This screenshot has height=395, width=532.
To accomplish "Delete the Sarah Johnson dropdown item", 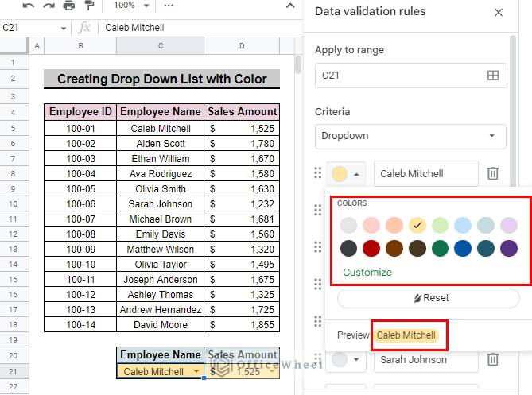I will [x=493, y=359].
